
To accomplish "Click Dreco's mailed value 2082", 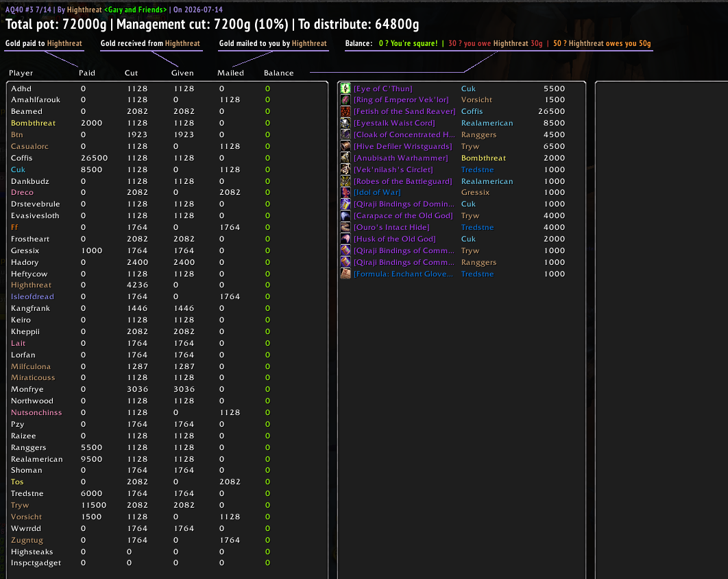I will point(230,192).
